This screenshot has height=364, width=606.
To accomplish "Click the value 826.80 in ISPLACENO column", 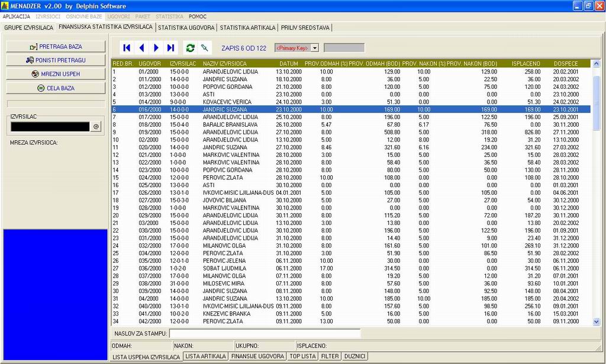I will 533,132.
